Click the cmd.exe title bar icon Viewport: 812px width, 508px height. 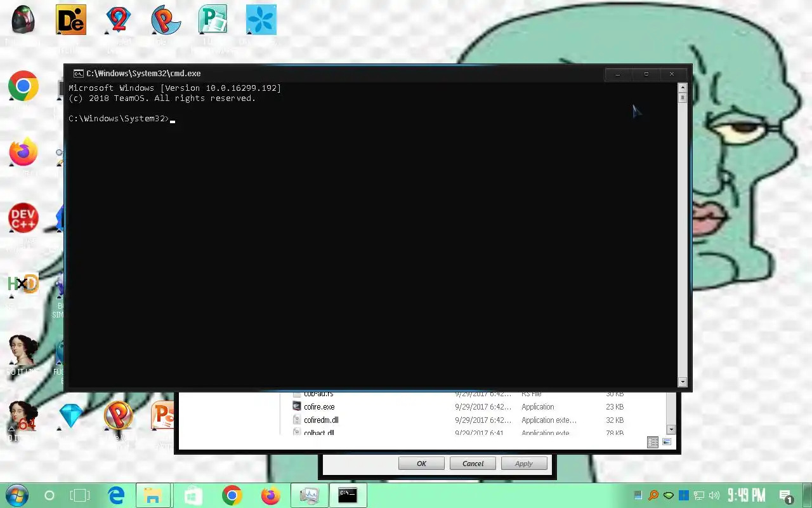78,74
